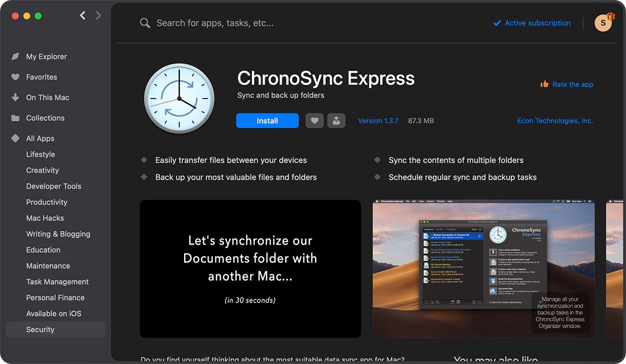Click the forward navigation arrow
Viewport: 626px width, 364px height.
98,16
